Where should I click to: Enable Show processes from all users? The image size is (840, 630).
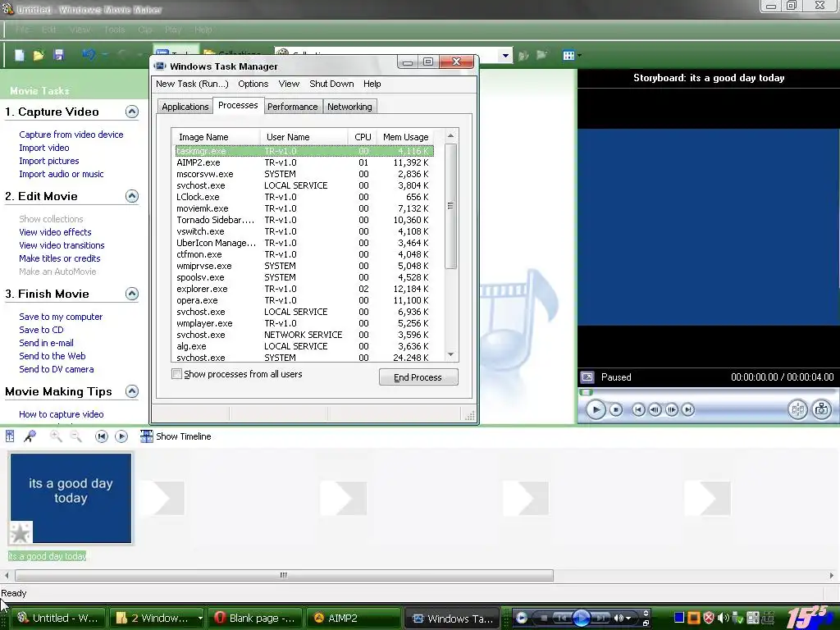(x=177, y=374)
